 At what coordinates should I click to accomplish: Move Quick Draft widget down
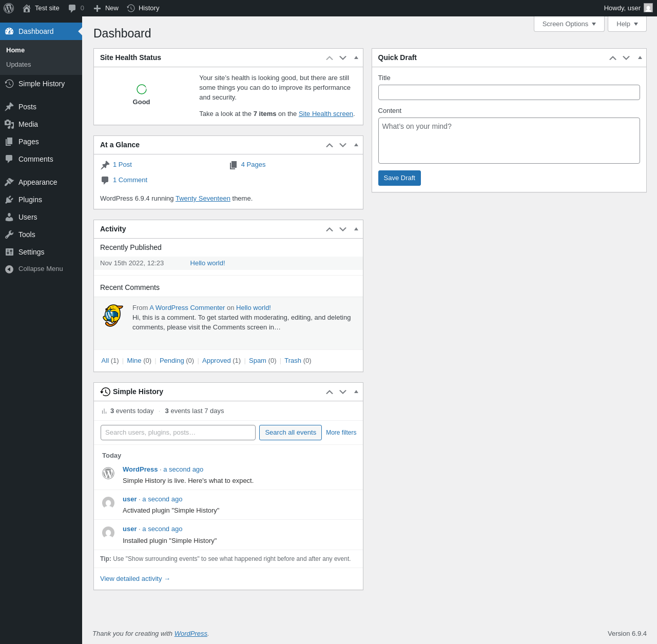626,58
